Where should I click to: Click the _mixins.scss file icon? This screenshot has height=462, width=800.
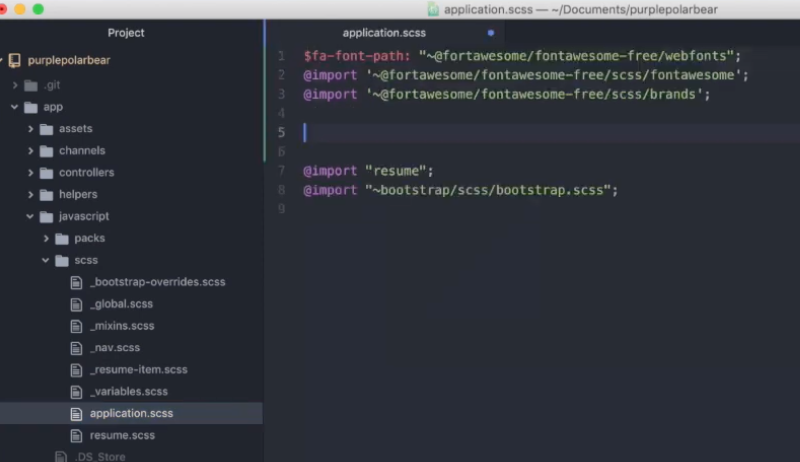coord(76,326)
